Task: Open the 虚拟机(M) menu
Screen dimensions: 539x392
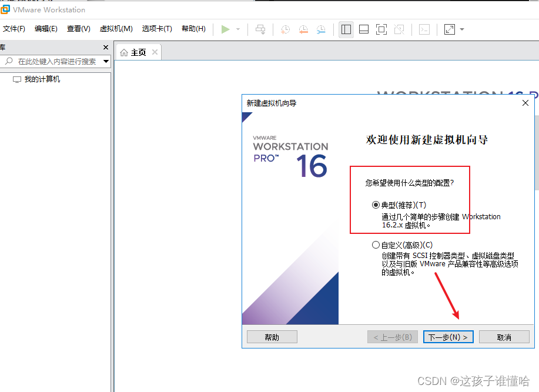Action: [116, 29]
